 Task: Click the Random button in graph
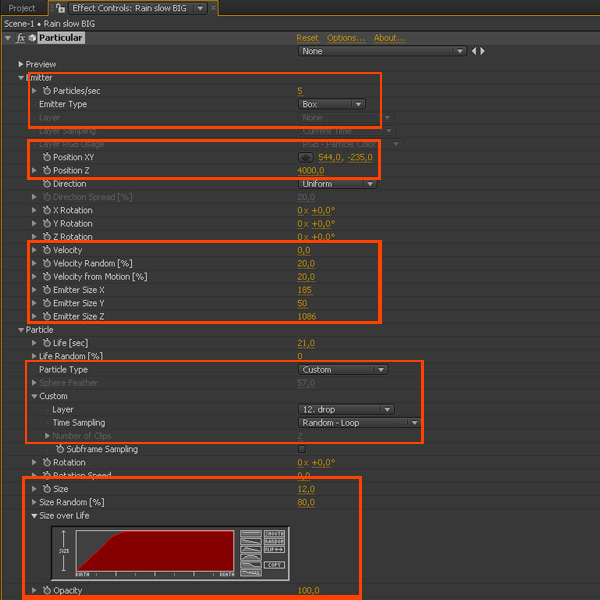tap(274, 541)
